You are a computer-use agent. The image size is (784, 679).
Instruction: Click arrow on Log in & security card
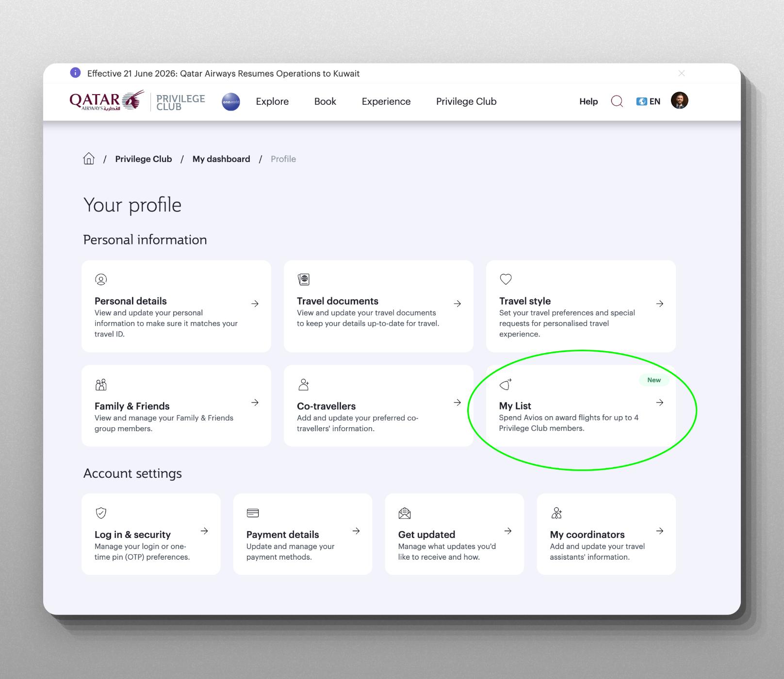click(204, 531)
